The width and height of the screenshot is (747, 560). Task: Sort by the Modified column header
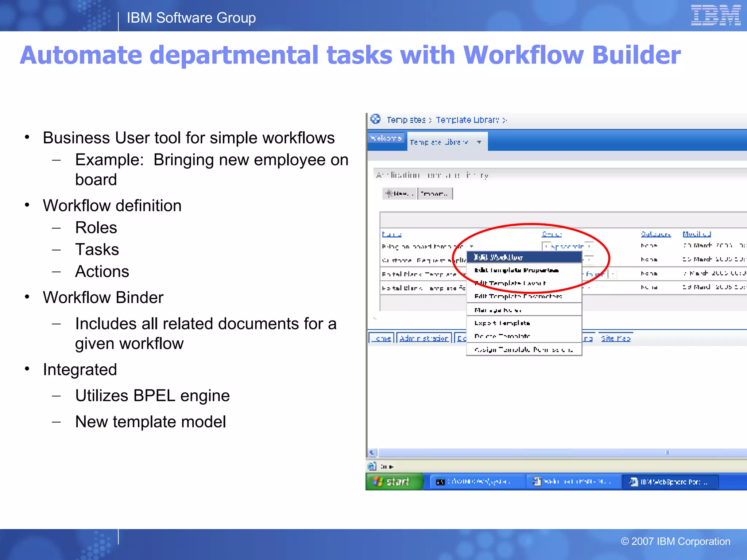[697, 234]
